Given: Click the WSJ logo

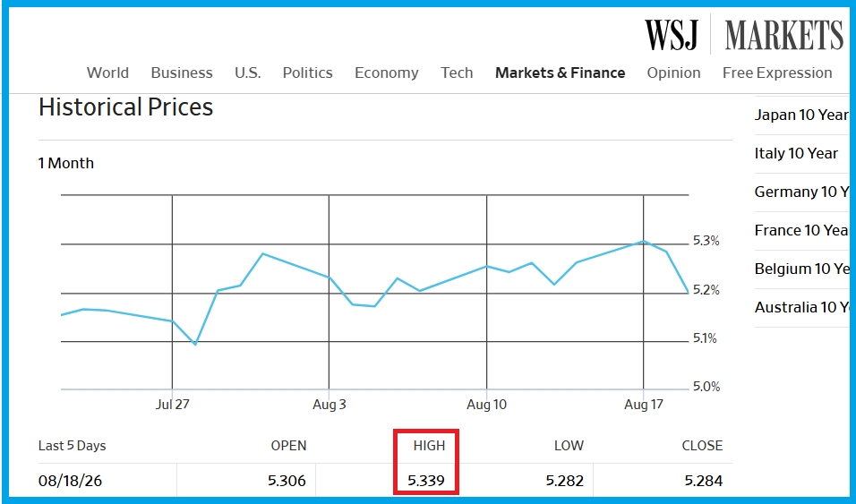Looking at the screenshot, I should tap(671, 35).
